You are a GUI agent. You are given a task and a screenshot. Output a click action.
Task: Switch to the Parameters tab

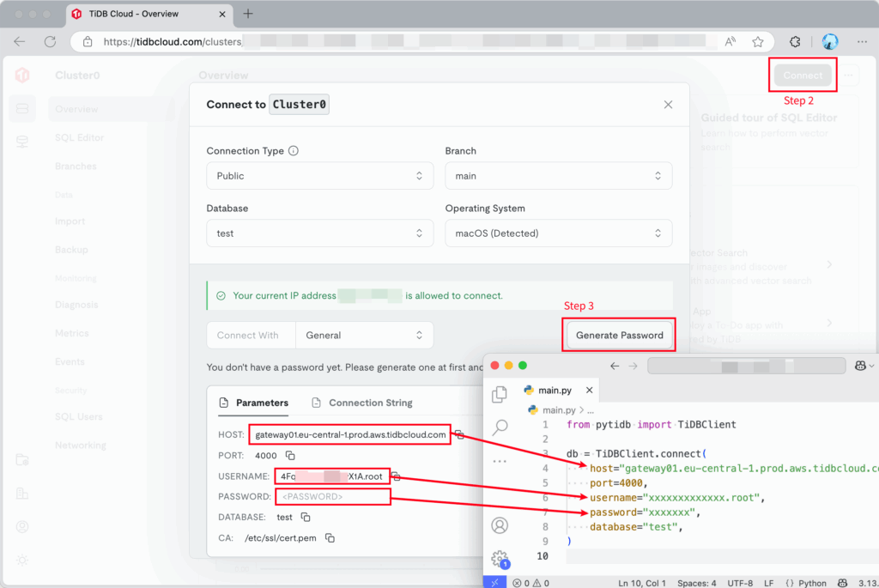point(253,403)
